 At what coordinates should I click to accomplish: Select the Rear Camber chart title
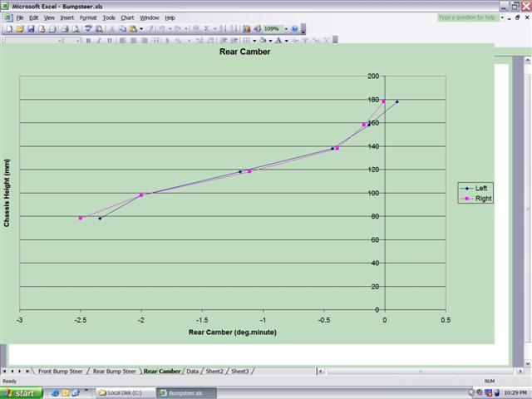point(244,52)
